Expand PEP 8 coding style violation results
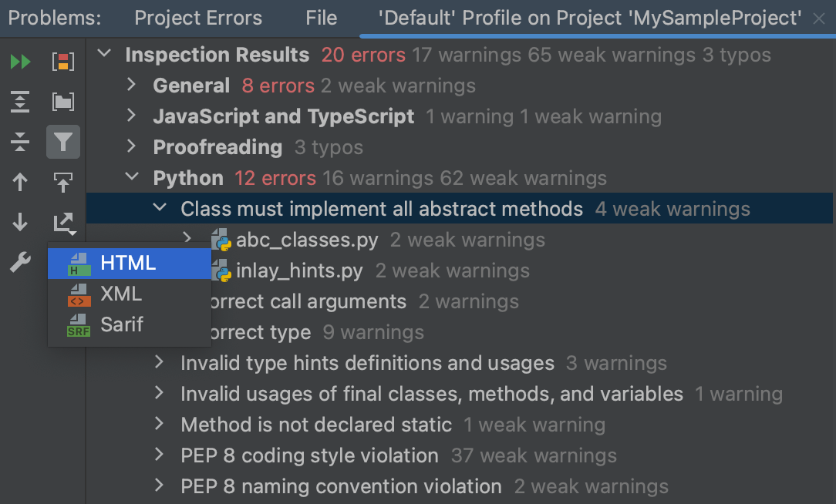The image size is (836, 504). coord(160,455)
